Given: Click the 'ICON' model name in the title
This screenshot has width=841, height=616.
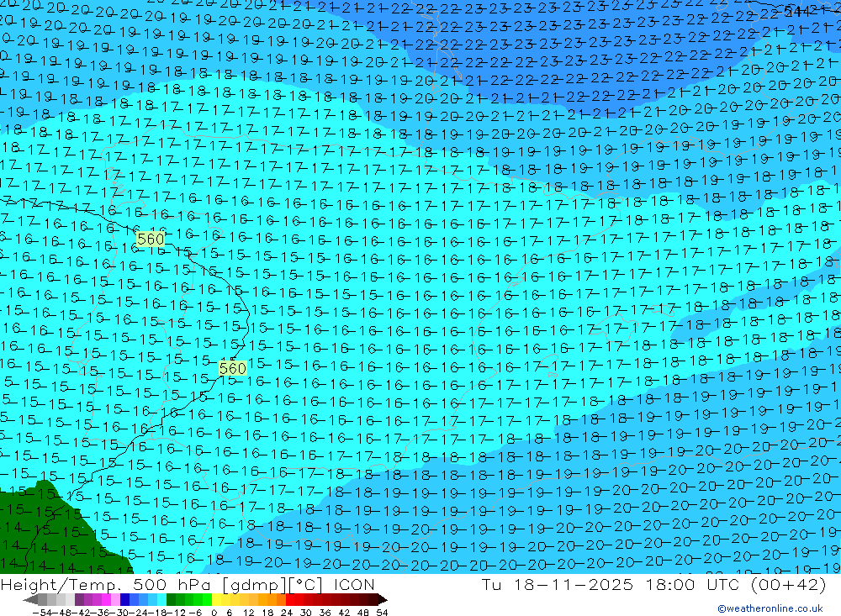Looking at the screenshot, I should tap(354, 584).
